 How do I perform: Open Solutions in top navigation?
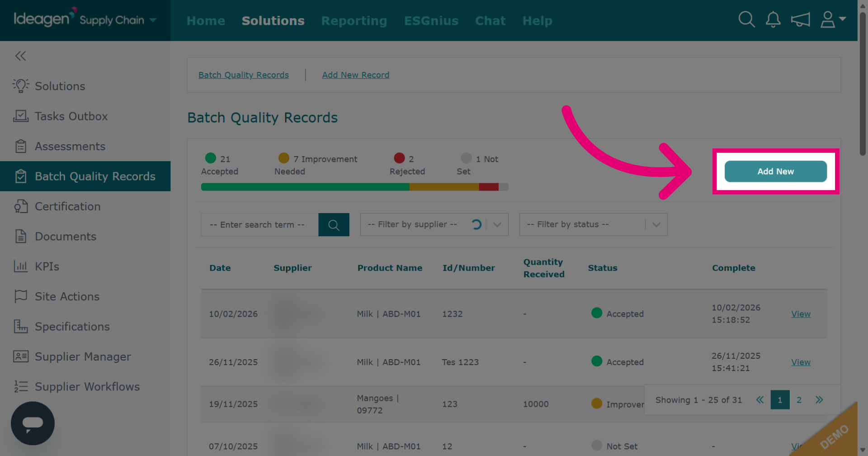pyautogui.click(x=273, y=21)
